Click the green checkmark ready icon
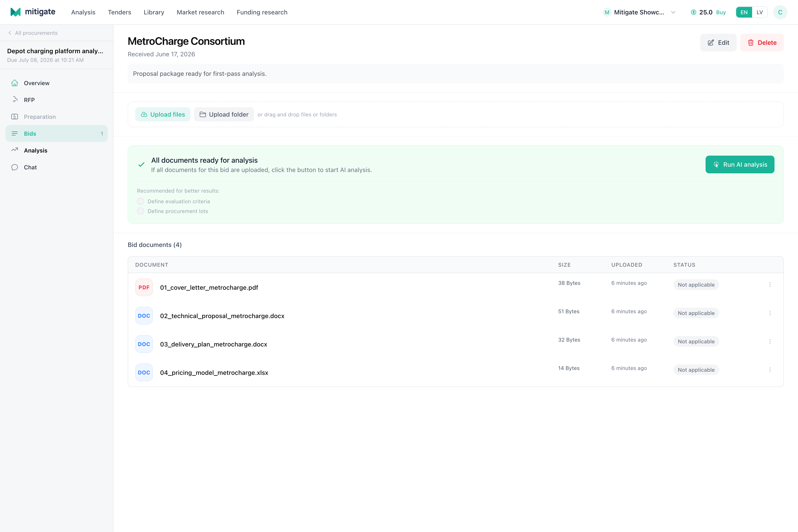The height and width of the screenshot is (532, 798). coord(141,164)
